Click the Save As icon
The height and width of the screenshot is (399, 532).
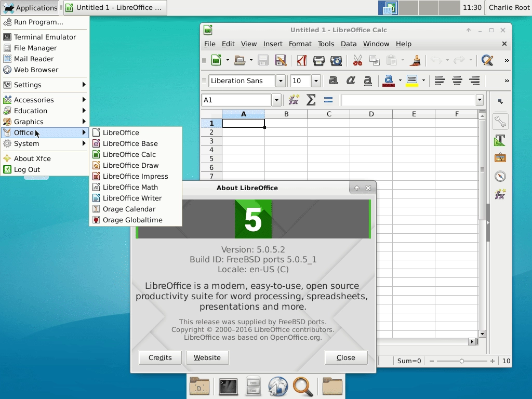pyautogui.click(x=280, y=60)
